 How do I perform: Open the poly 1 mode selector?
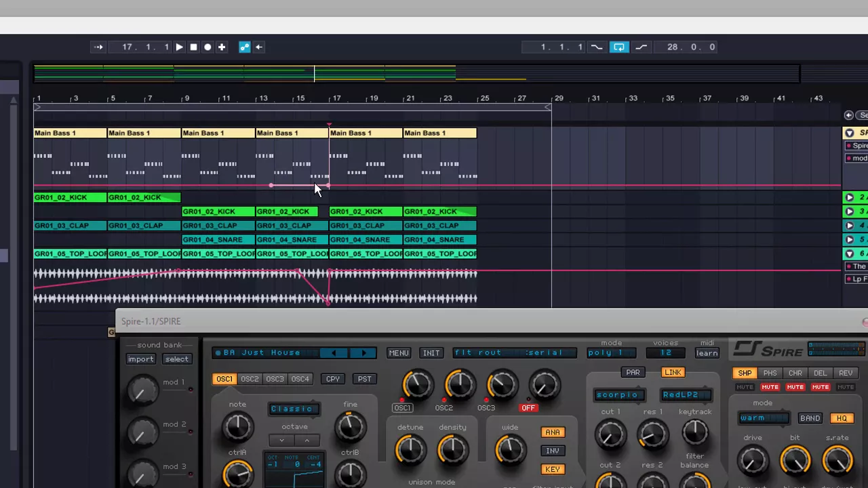pyautogui.click(x=610, y=352)
